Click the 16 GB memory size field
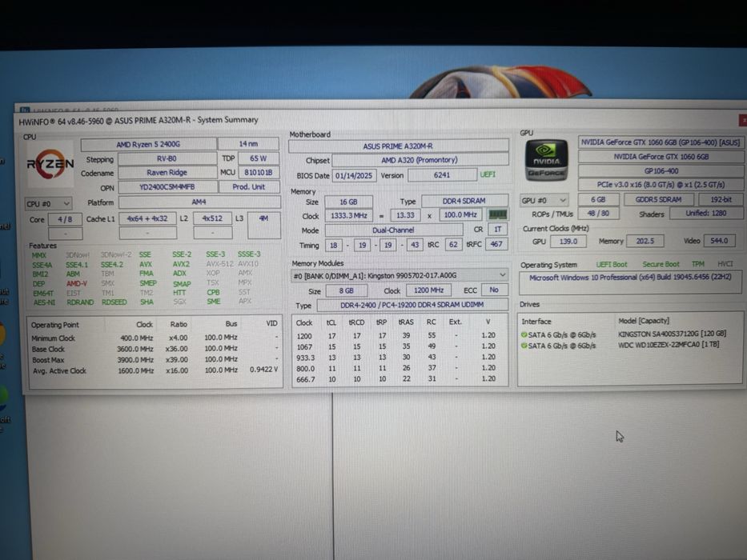 point(349,202)
